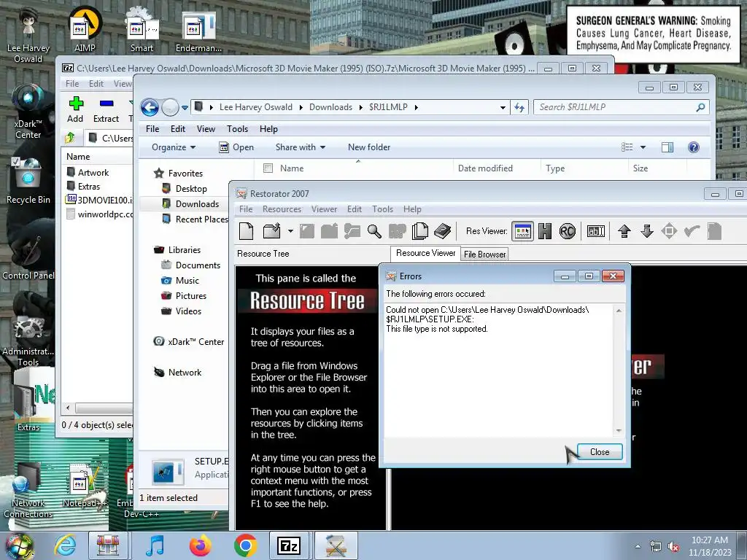This screenshot has width=747, height=560.
Task: Click the scroll up arrow in Errors dialog
Action: click(619, 311)
